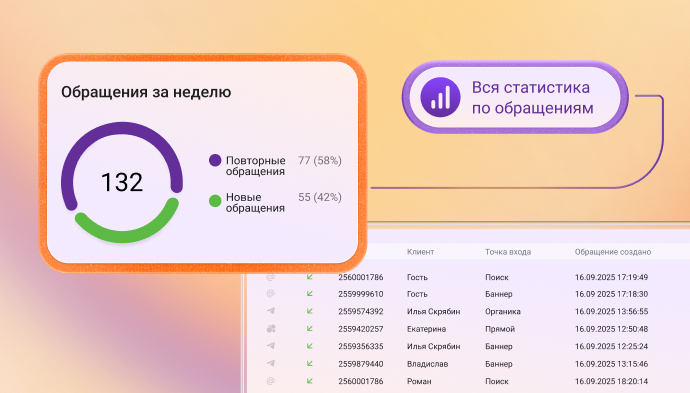Sort by the Точка входа column header
The width and height of the screenshot is (690, 393).
[x=508, y=252]
